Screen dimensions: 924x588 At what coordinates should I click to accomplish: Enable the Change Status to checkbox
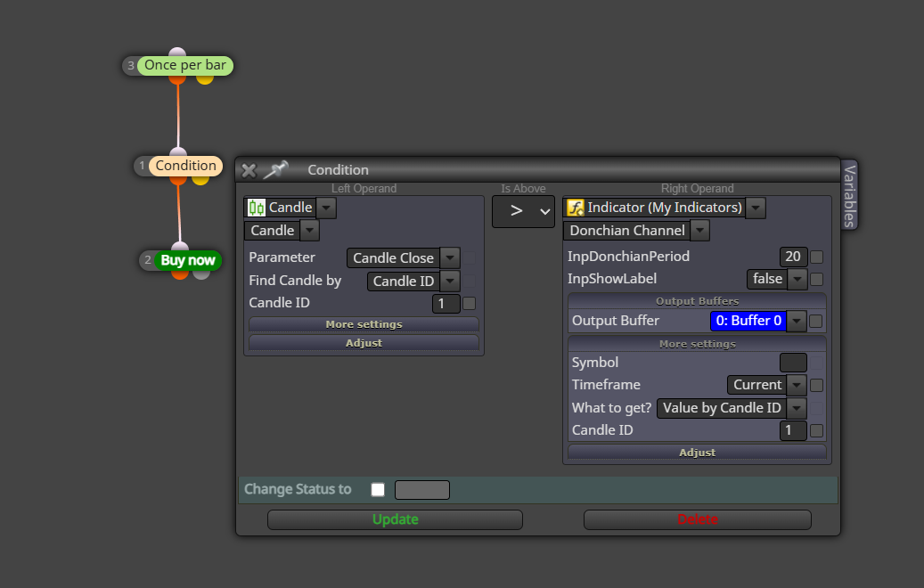coord(378,490)
